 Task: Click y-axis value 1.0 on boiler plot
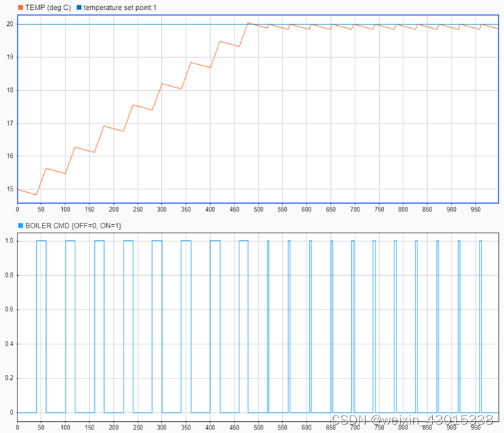[x=9, y=241]
